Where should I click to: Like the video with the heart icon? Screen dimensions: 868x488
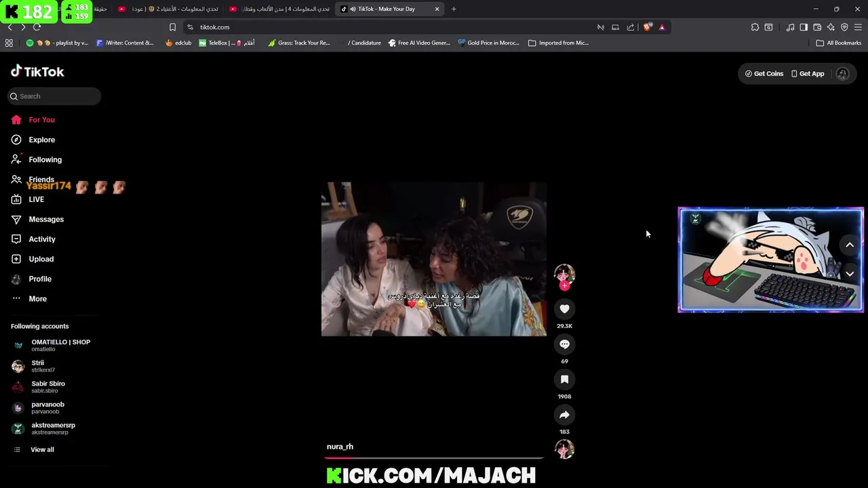[x=564, y=309]
